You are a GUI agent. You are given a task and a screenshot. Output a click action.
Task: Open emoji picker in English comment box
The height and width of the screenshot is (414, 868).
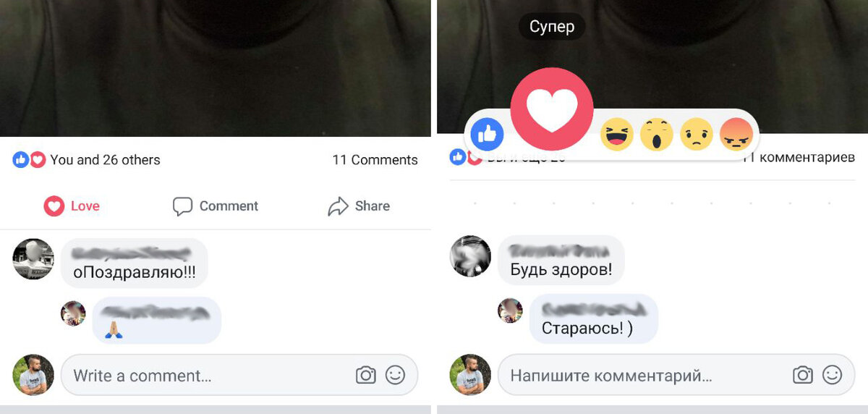tap(395, 375)
